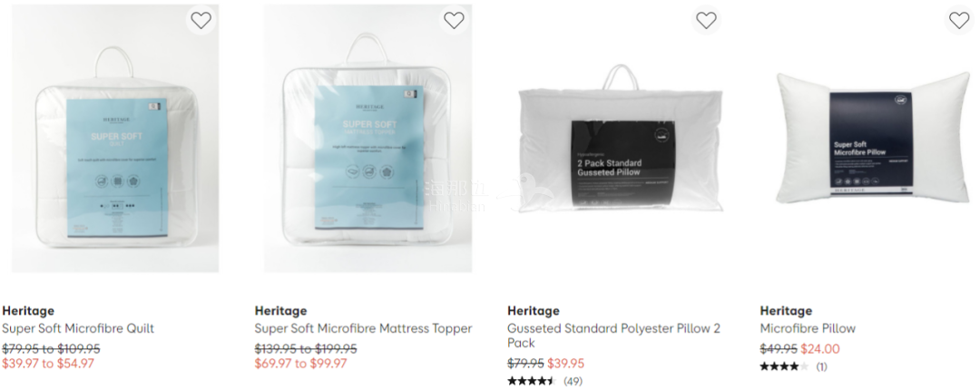Tap the heart icon on Microfibre Pillow
Image resolution: width=980 pixels, height=389 pixels.
[x=959, y=20]
